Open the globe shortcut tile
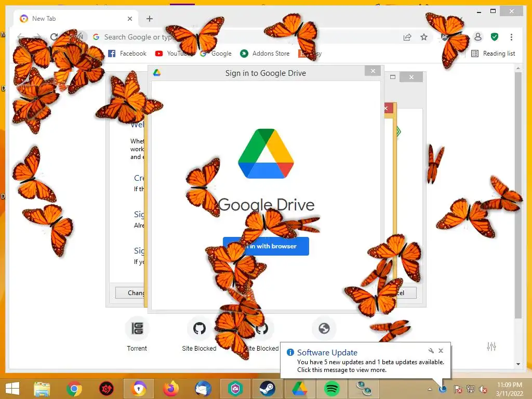The height and width of the screenshot is (399, 532). [324, 328]
